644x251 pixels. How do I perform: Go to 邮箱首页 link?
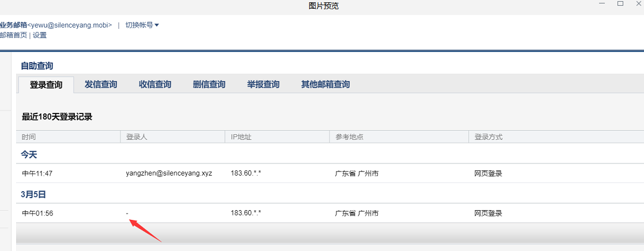[x=13, y=35]
